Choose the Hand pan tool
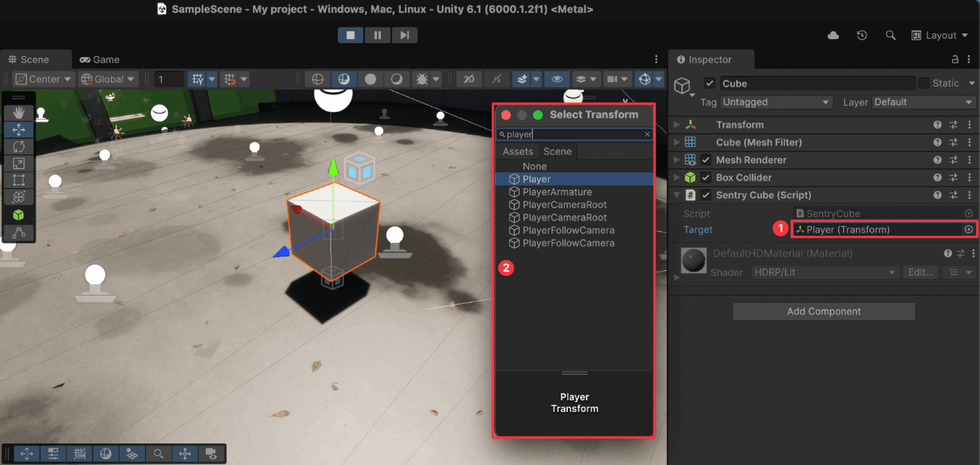This screenshot has width=980, height=465. [x=19, y=112]
